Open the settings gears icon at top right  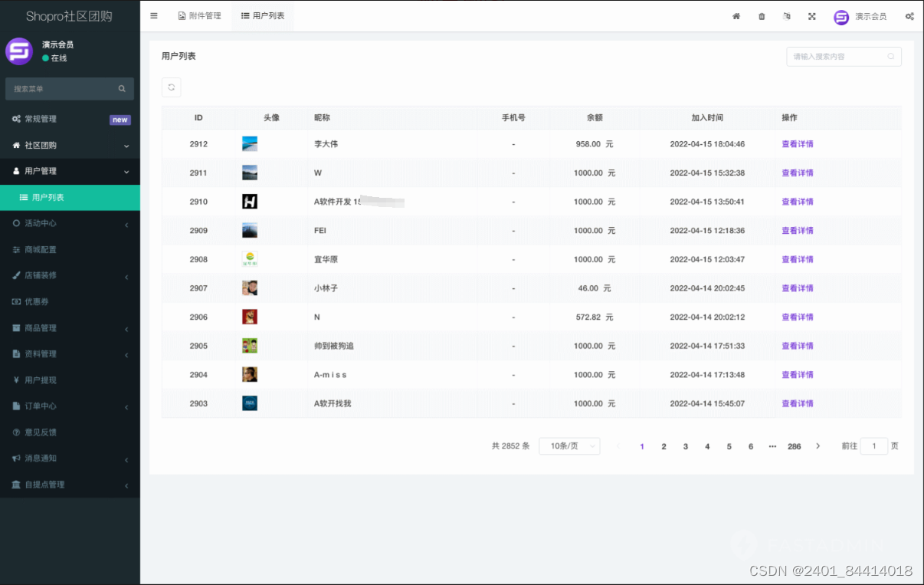click(909, 15)
